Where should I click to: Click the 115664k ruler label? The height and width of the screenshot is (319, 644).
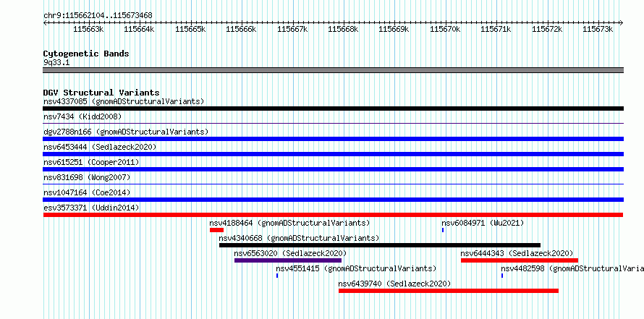[x=139, y=29]
